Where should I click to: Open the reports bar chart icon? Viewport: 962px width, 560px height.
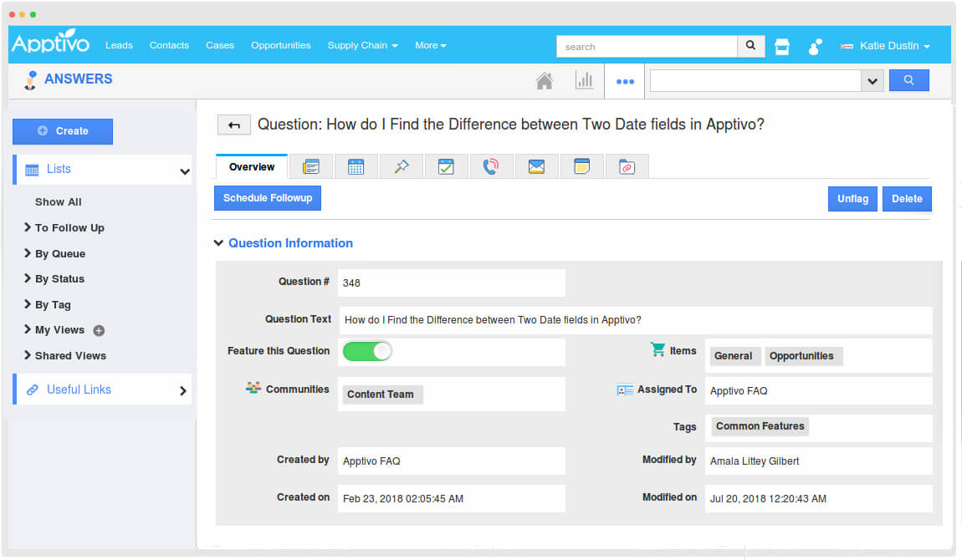(584, 81)
